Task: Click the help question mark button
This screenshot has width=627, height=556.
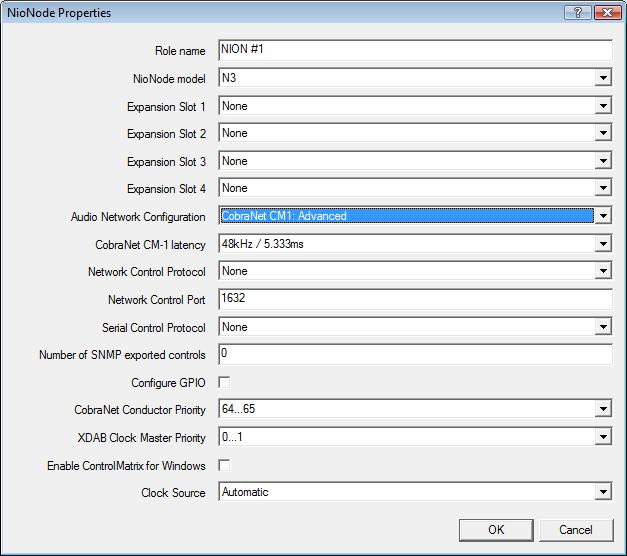Action: [x=577, y=13]
